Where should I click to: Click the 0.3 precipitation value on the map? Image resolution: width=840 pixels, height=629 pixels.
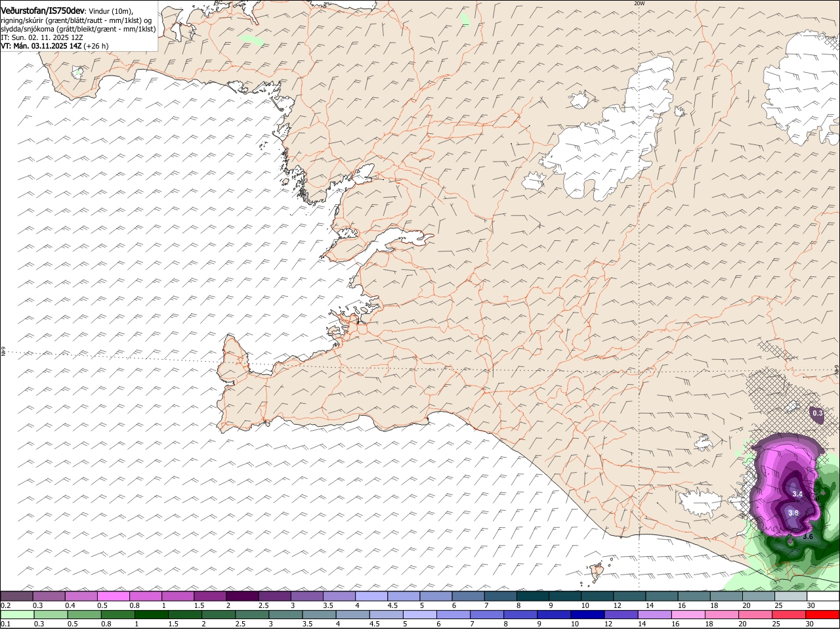pyautogui.click(x=818, y=413)
